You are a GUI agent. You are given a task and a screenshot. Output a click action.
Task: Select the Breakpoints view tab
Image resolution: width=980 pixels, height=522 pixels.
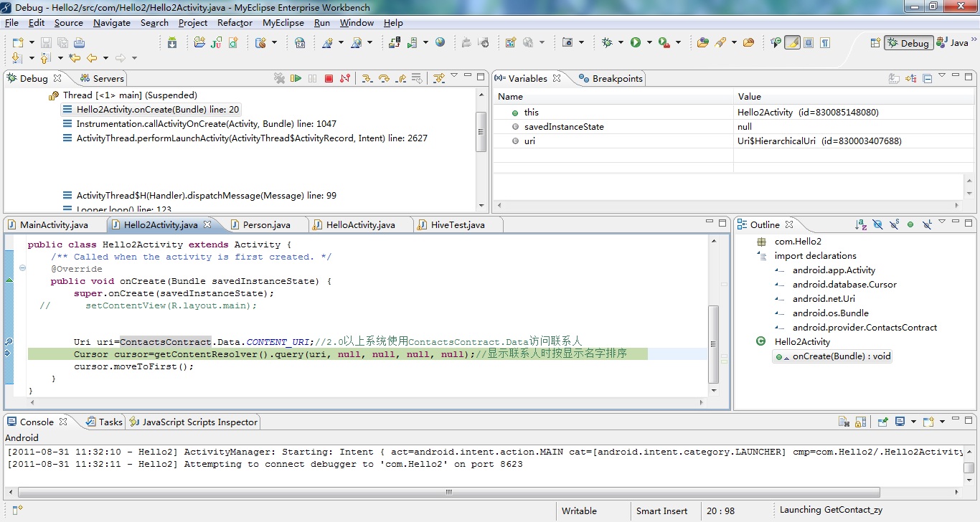(616, 78)
